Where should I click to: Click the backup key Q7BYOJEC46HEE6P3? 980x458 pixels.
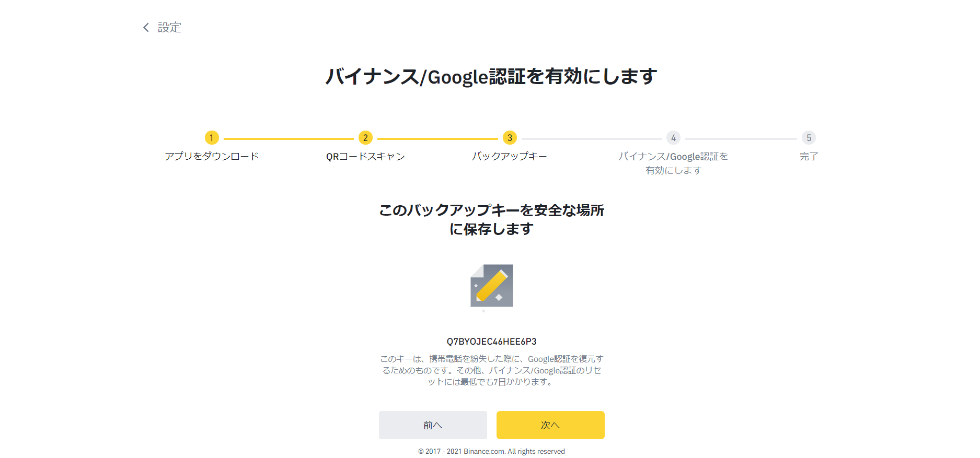pos(491,342)
